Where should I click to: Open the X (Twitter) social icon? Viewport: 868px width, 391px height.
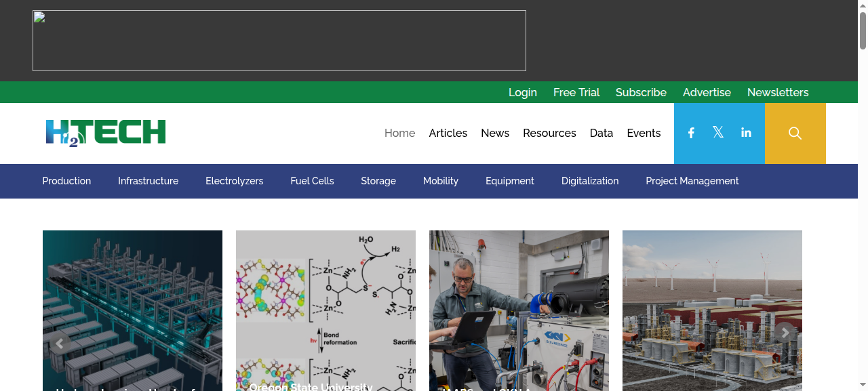click(718, 133)
